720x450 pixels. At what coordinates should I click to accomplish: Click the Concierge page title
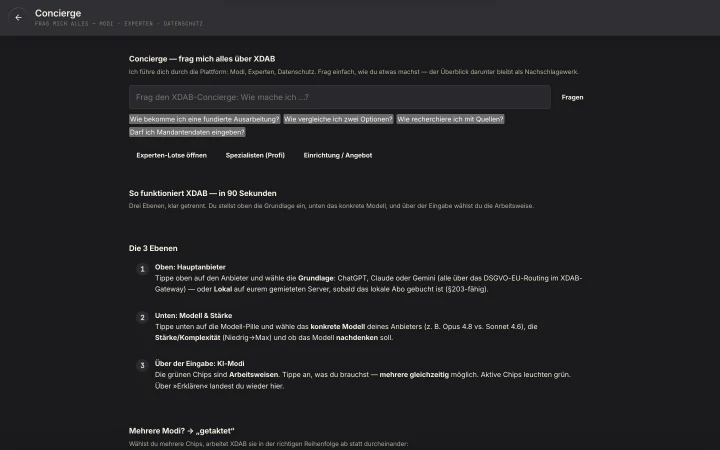(x=58, y=13)
